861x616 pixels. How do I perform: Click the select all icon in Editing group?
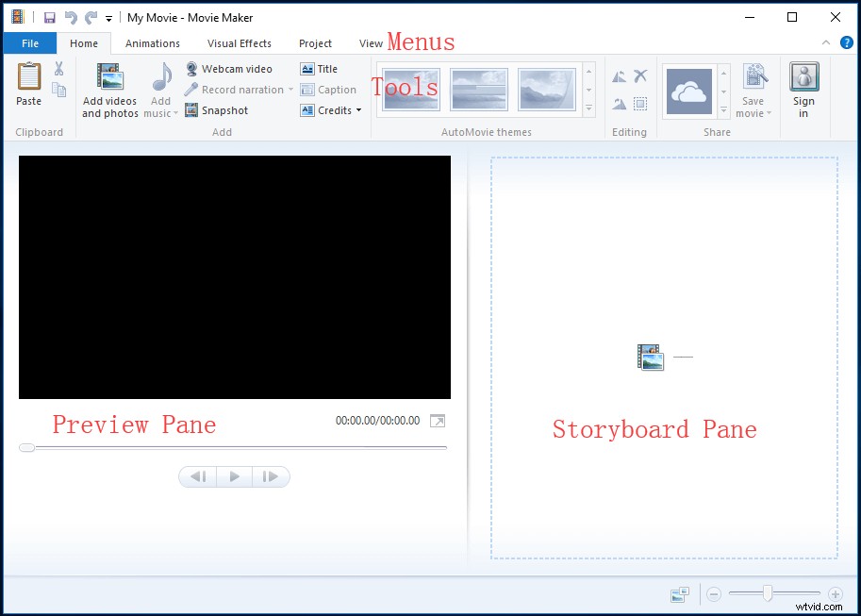click(x=640, y=102)
